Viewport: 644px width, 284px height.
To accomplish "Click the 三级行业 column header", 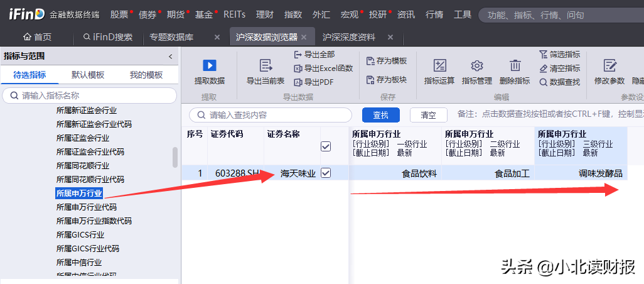I will (581, 145).
